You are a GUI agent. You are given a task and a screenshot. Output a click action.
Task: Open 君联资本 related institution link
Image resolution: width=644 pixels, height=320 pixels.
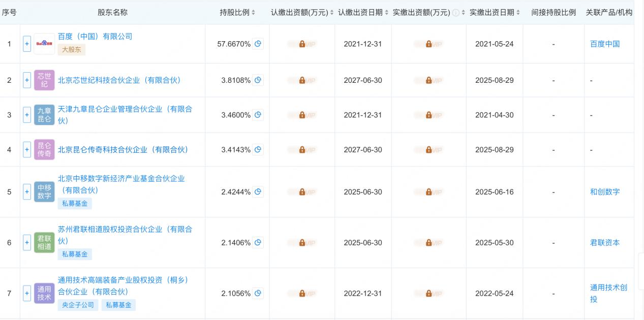point(605,242)
